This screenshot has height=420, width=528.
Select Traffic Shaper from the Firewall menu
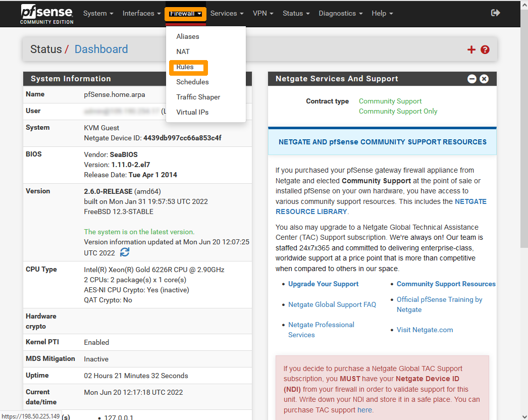pyautogui.click(x=199, y=97)
